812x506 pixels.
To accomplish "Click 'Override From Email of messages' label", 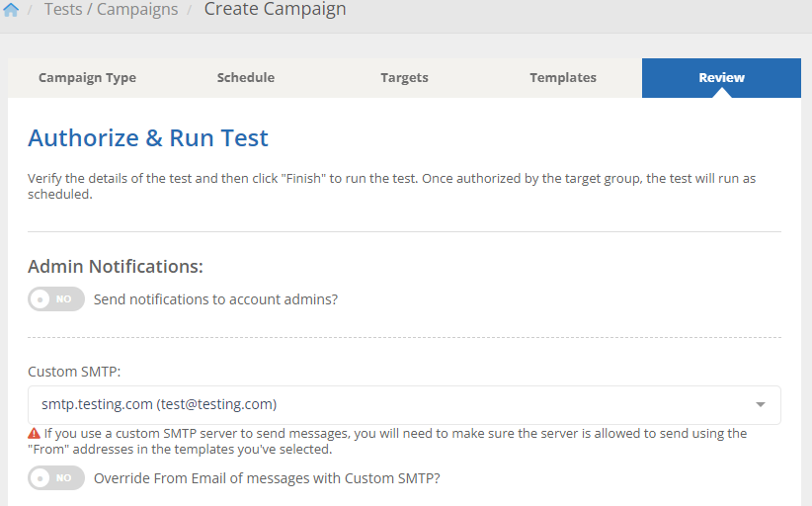I will 267,478.
